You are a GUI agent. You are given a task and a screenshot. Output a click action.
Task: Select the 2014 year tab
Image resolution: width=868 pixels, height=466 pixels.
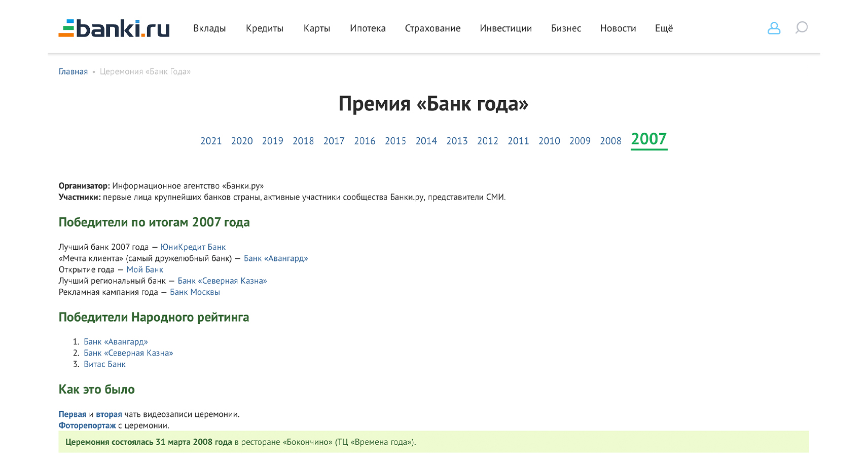[426, 141]
